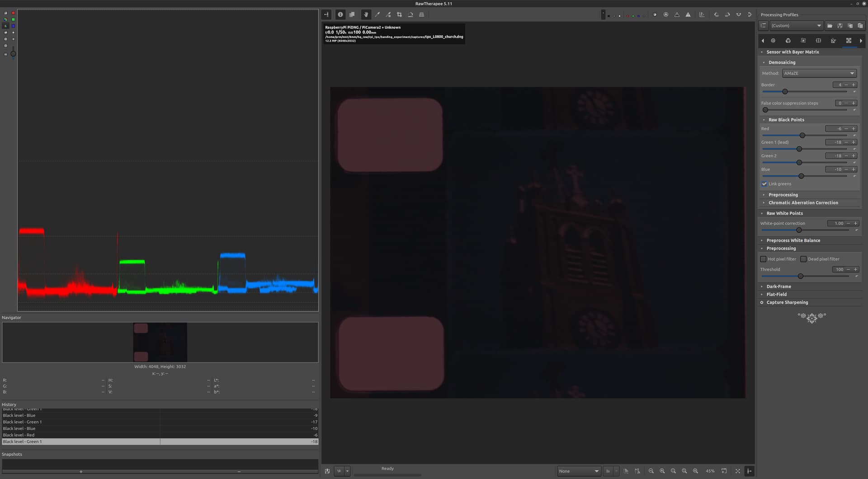Adjust the Border slider
The width and height of the screenshot is (868, 479).
point(805,92)
